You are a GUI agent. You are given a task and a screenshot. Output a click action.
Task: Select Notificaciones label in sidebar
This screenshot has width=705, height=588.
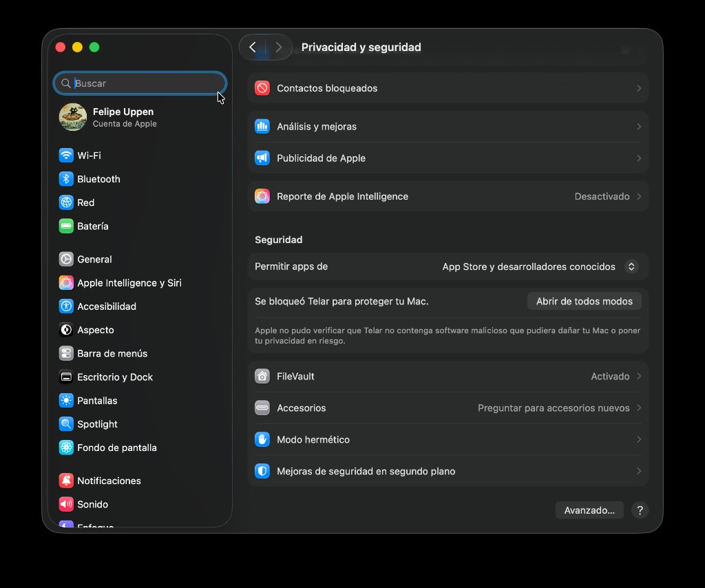109,481
